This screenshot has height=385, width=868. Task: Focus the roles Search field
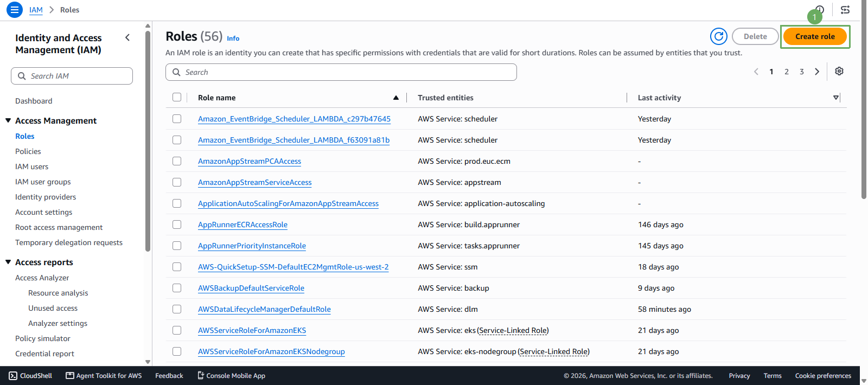(x=341, y=72)
